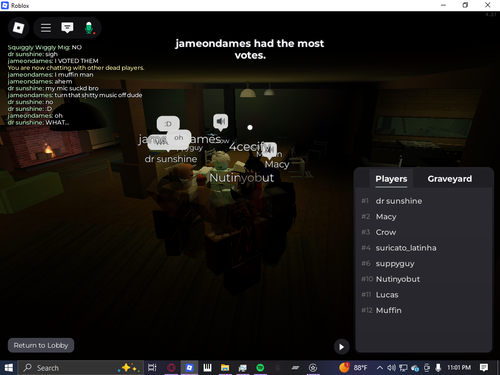The width and height of the screenshot is (500, 375).
Task: Open the Windows notification center
Action: click(484, 368)
